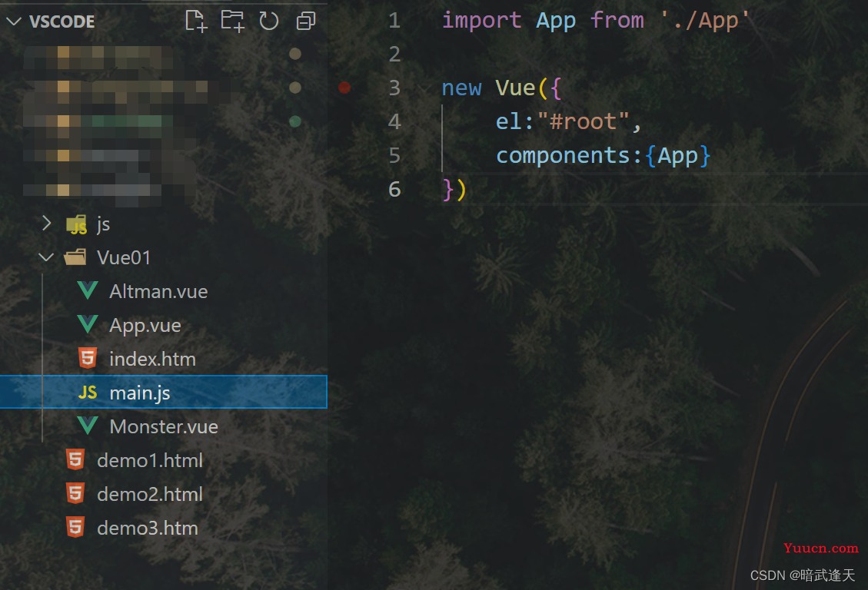Open Monster.vue file
868x590 pixels.
point(164,427)
